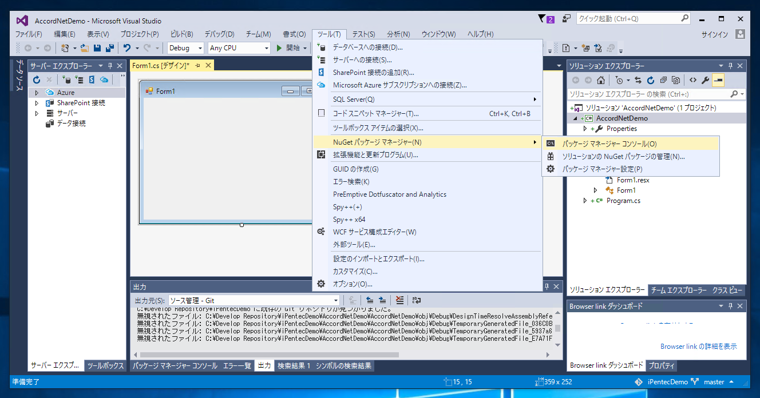Click Azure cloud icon in Server Explorer toolbar

[x=104, y=80]
